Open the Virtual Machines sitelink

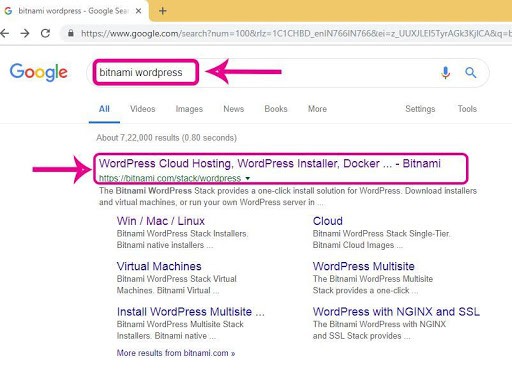(x=159, y=266)
